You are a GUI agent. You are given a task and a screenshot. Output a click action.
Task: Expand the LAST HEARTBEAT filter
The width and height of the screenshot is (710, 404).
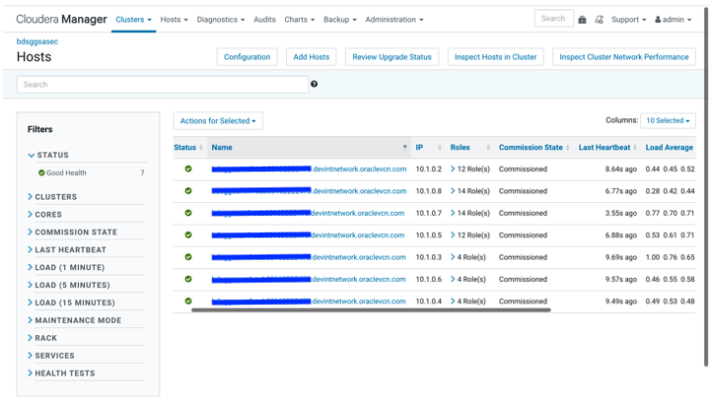click(x=67, y=250)
